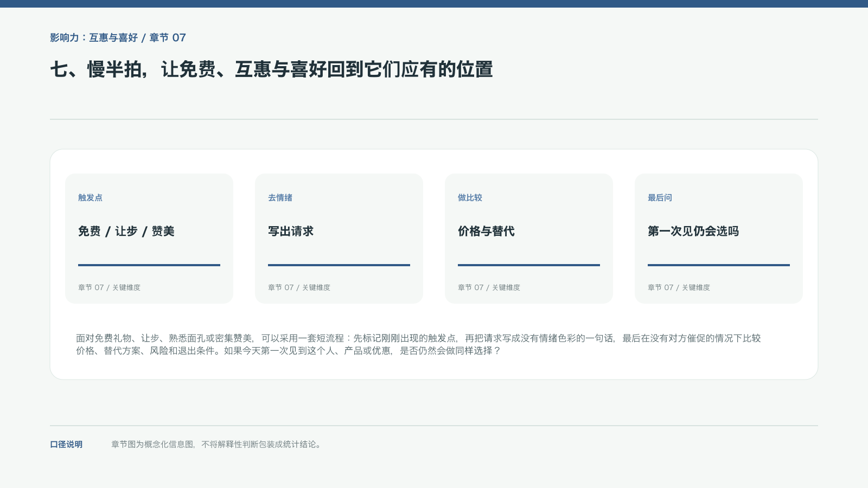Image resolution: width=868 pixels, height=488 pixels.
Task: Click the breadcrumb 影响力：互惠与喜好 / 章节 07
Action: (x=118, y=37)
